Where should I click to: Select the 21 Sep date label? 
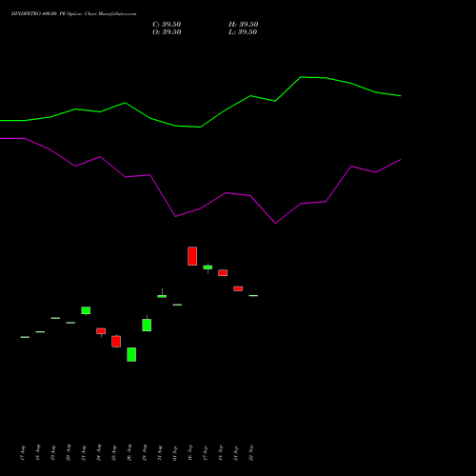236,453
